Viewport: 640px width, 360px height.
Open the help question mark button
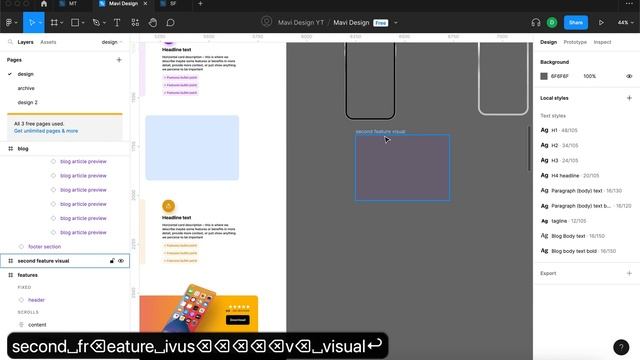pos(621,347)
